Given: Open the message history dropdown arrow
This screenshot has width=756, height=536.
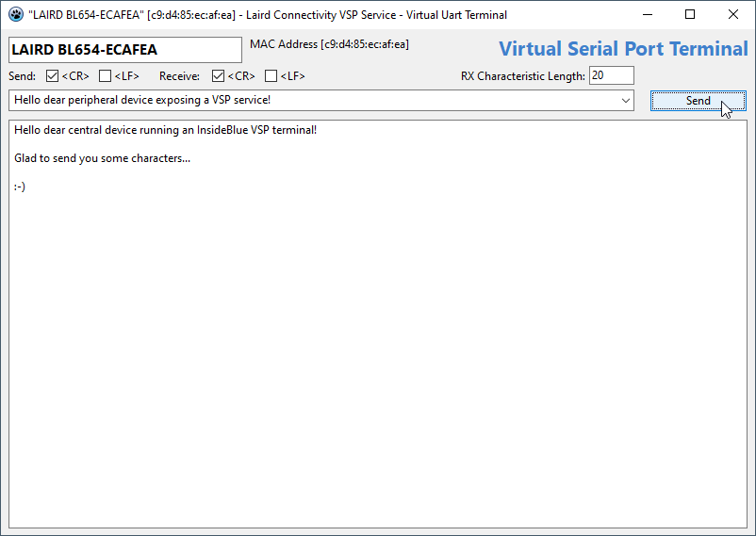Looking at the screenshot, I should [625, 101].
